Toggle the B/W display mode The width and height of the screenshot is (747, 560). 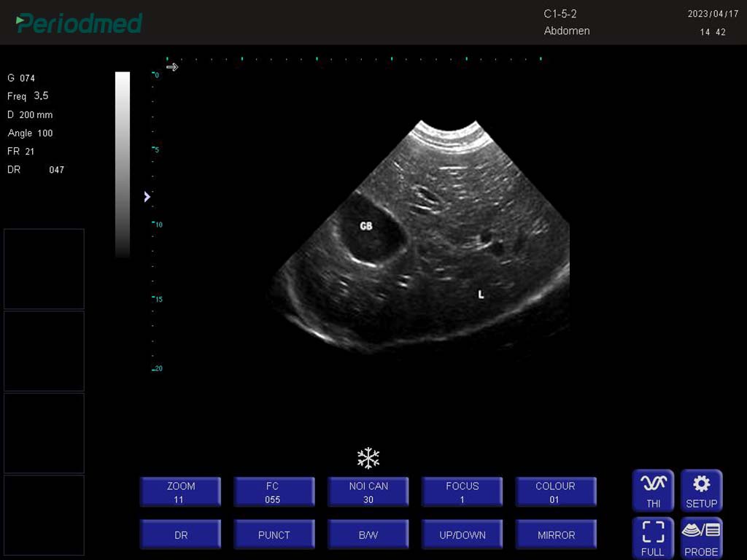click(x=368, y=534)
